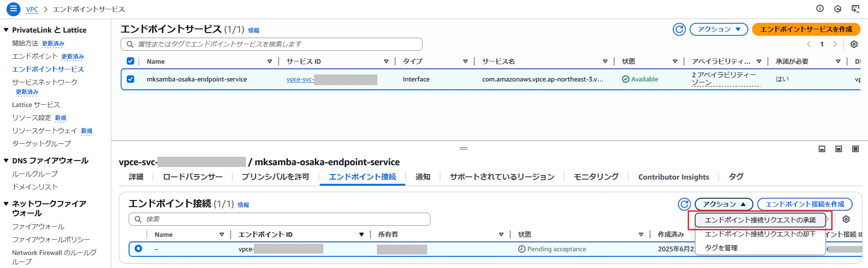Open ドメインリスト in sidebar
868x268 pixels.
point(35,187)
